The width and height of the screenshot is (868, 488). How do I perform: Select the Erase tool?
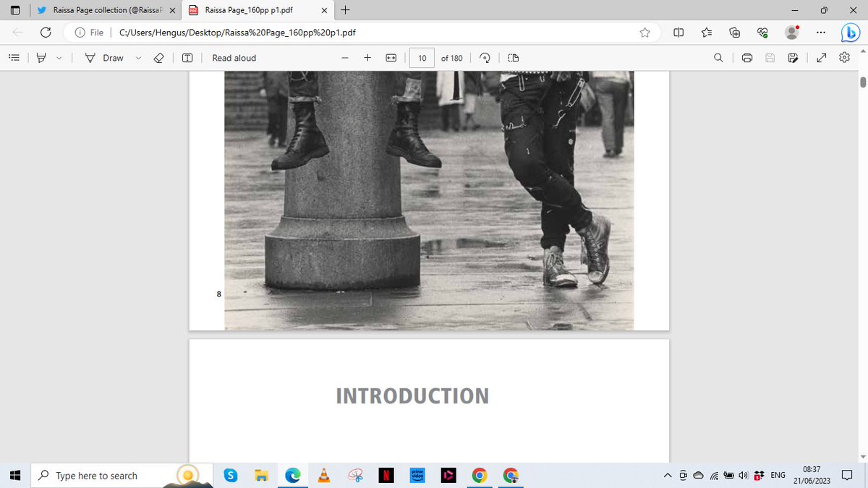158,58
